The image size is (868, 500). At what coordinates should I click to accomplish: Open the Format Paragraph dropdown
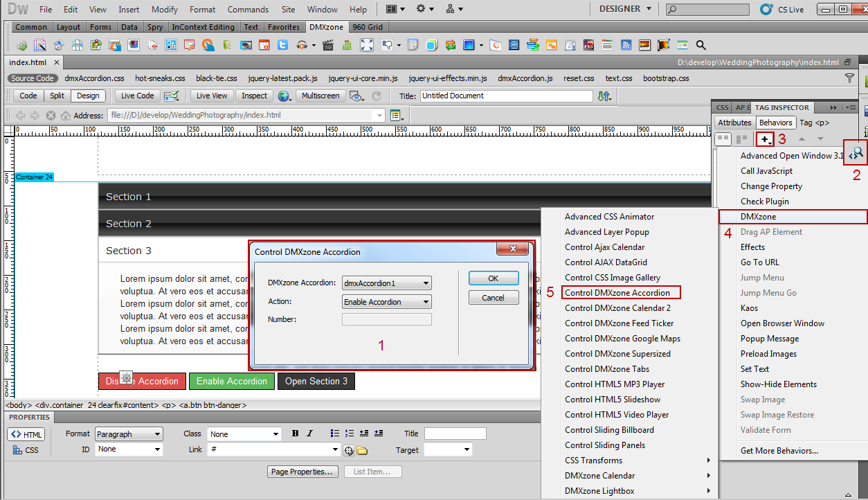(128, 434)
